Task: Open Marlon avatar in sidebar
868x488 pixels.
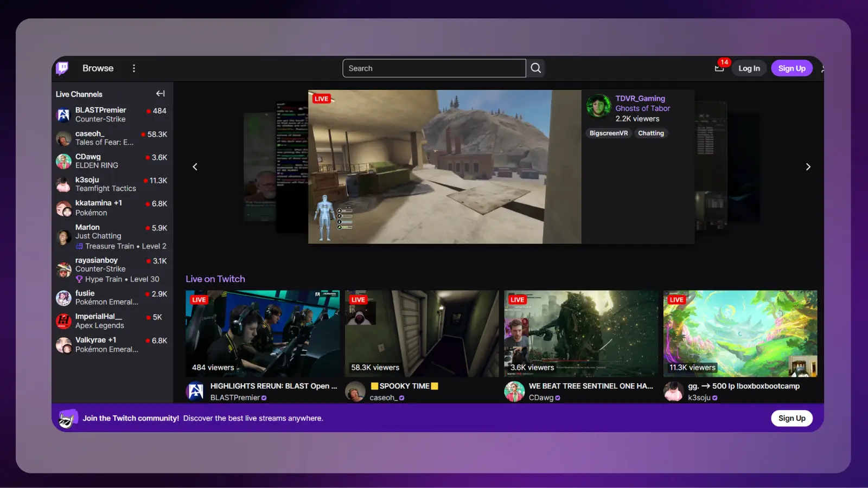Action: coord(63,236)
